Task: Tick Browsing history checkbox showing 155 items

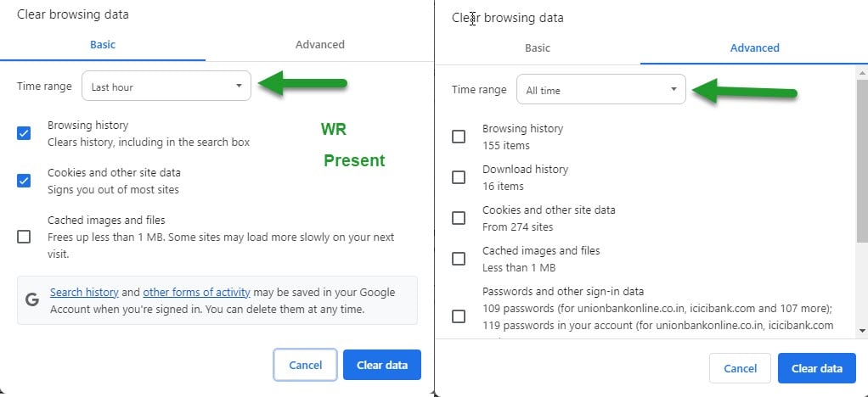Action: 459,137
